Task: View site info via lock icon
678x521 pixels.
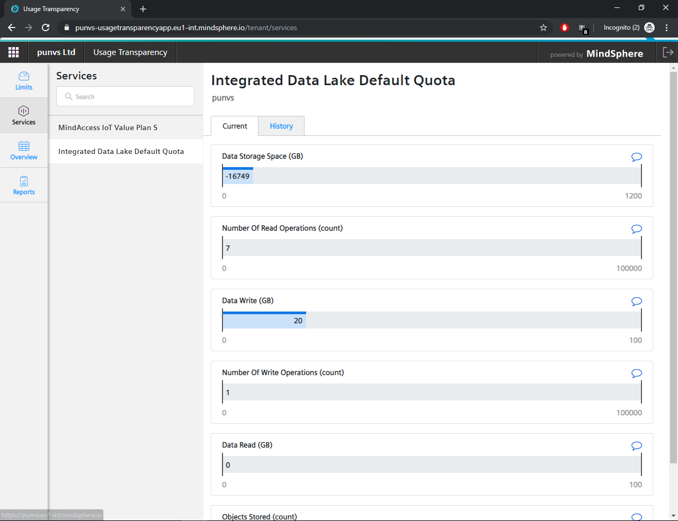Action: point(66,28)
